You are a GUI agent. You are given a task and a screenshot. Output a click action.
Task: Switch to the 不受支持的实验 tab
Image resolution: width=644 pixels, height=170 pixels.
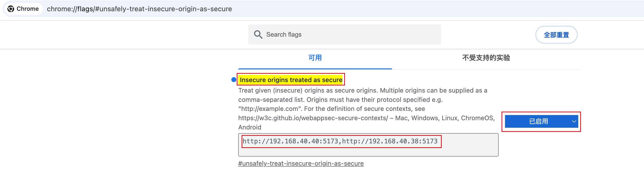point(486,58)
